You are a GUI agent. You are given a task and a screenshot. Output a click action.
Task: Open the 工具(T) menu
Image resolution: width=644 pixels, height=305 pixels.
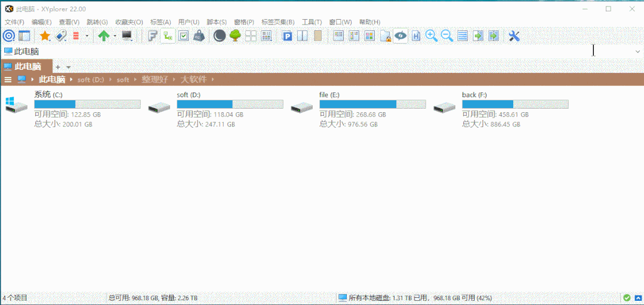pyautogui.click(x=312, y=22)
